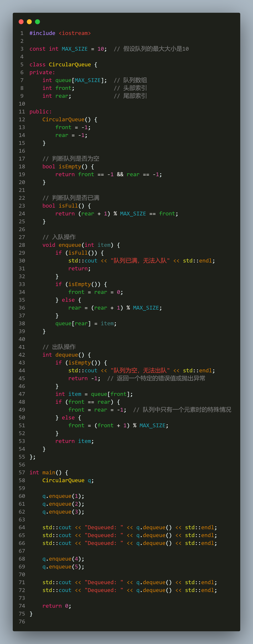Click the "q.enqueue(1);" call
253x644 pixels.
[63, 496]
